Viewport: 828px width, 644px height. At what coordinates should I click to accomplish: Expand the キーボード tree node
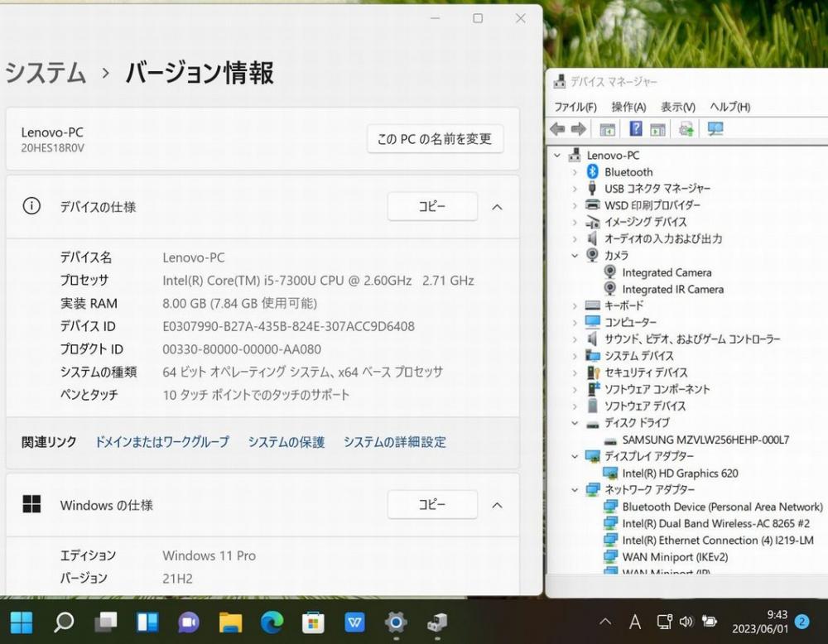[x=575, y=305]
